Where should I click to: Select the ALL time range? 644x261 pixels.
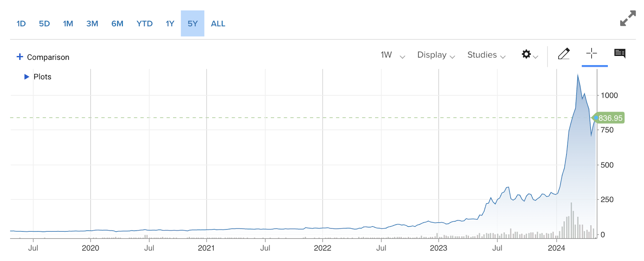click(218, 24)
